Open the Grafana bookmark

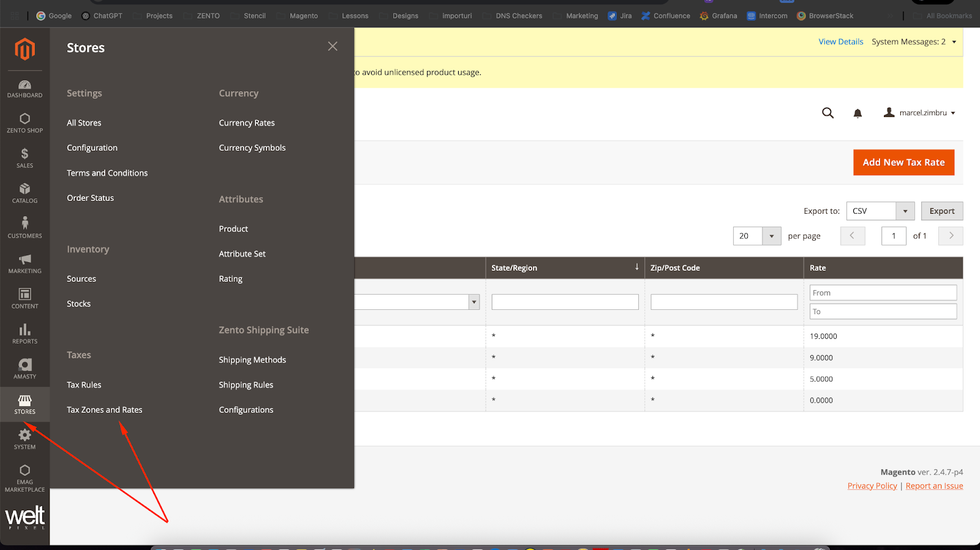(718, 16)
